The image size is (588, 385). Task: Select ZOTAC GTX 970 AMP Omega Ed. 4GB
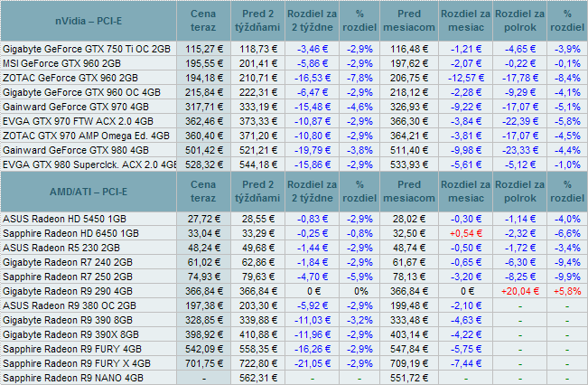pyautogui.click(x=86, y=136)
